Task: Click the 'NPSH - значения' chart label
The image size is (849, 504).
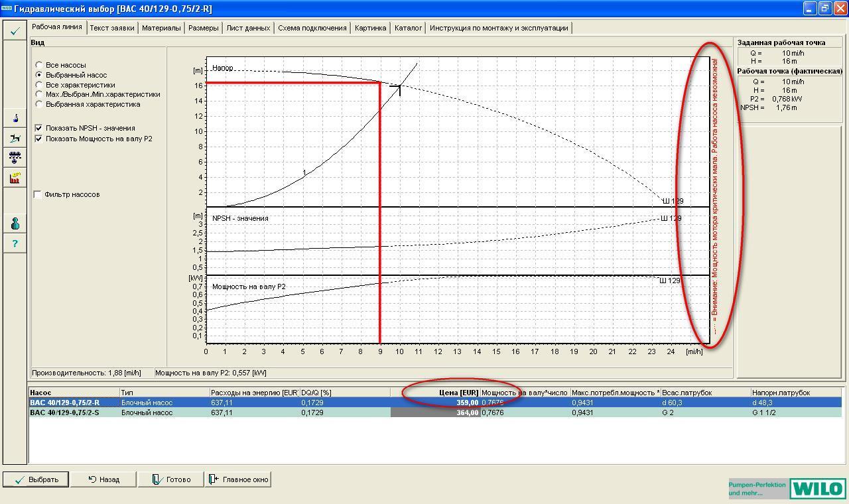Action: coord(240,218)
